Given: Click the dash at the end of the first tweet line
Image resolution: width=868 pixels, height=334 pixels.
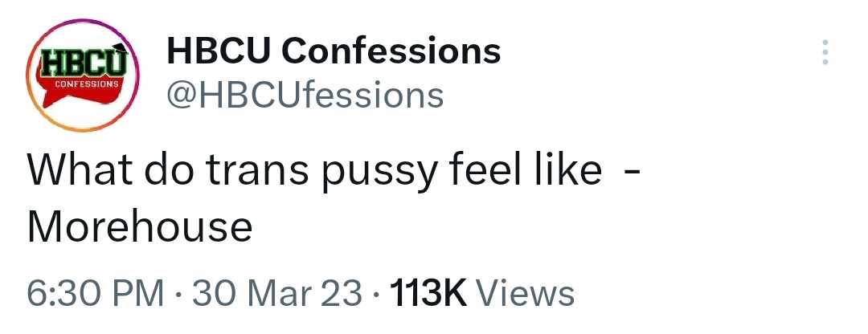Looking at the screenshot, I should 632,172.
